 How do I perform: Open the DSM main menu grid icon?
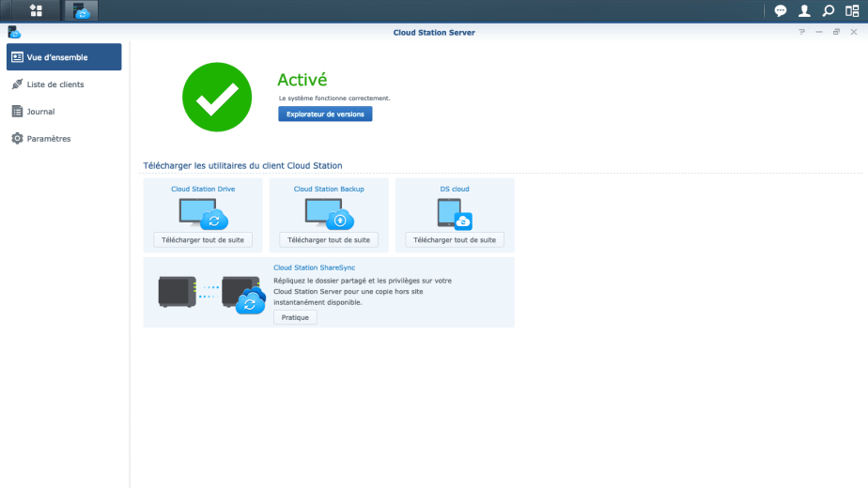pos(36,11)
